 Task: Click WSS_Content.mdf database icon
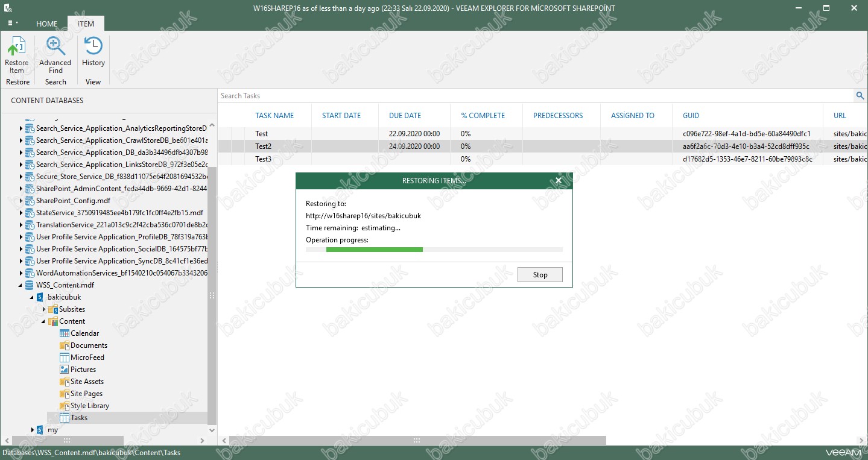tap(30, 285)
